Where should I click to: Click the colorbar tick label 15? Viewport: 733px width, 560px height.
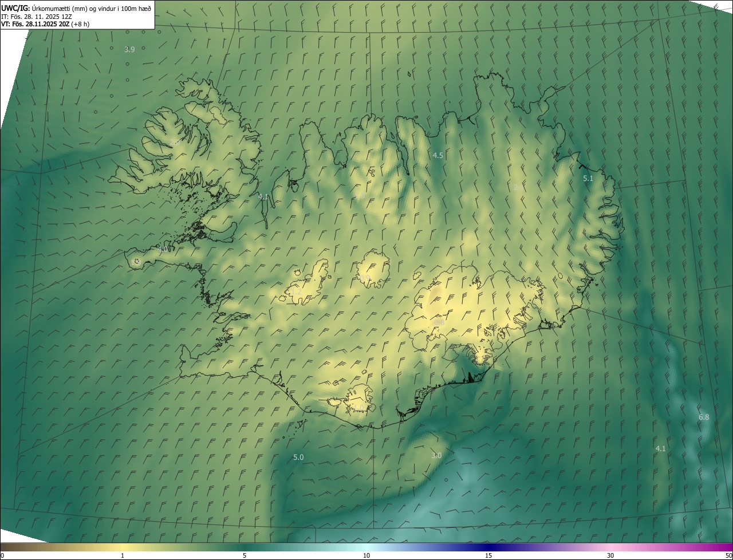(x=488, y=555)
